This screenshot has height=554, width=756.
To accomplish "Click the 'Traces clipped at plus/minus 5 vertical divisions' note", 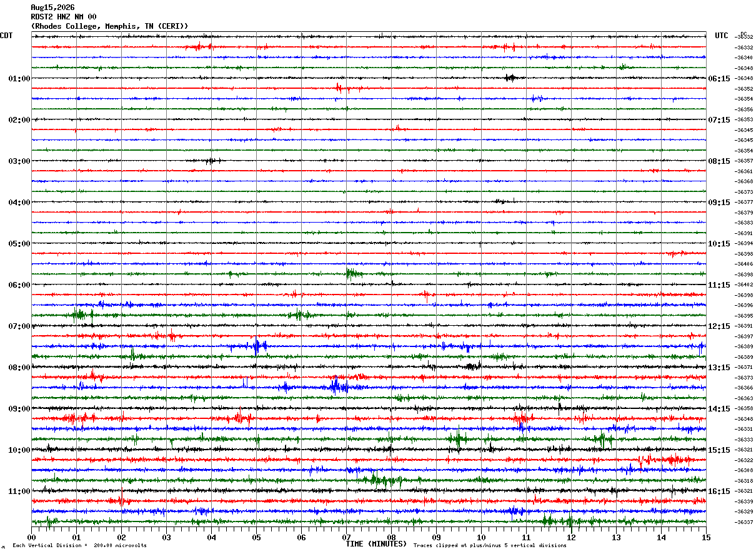I will point(490,546).
